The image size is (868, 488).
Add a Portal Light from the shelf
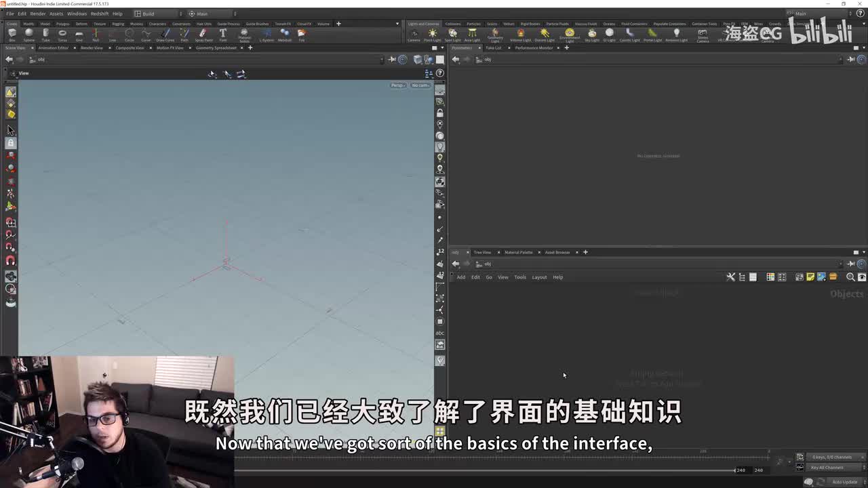[x=652, y=35]
